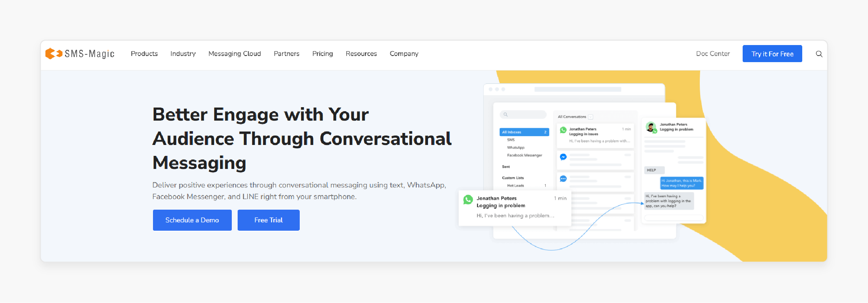Screen dimensions: 868x303
Task: Go to the Pricing page
Action: point(323,54)
